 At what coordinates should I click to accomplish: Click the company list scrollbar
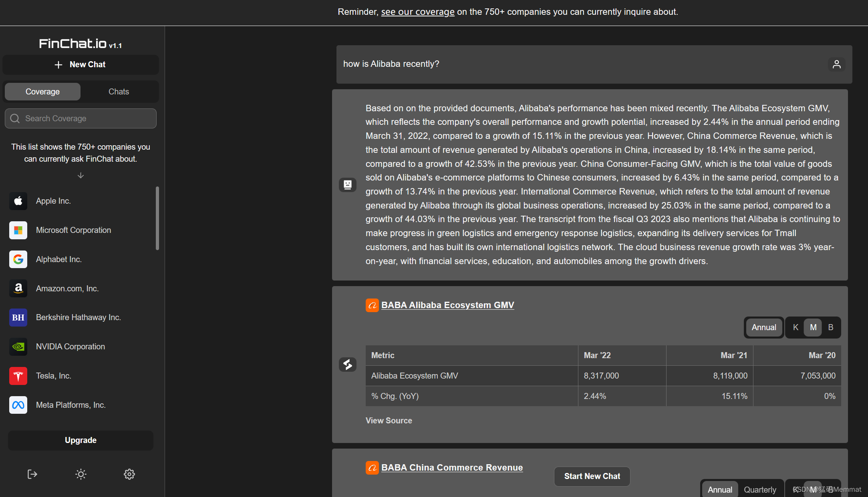pyautogui.click(x=157, y=218)
